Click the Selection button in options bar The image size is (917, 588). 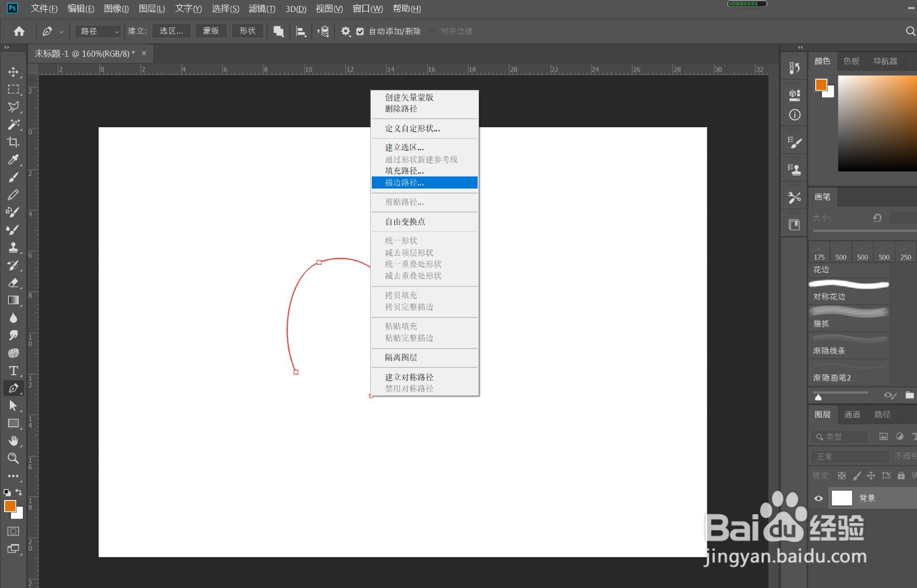[171, 31]
